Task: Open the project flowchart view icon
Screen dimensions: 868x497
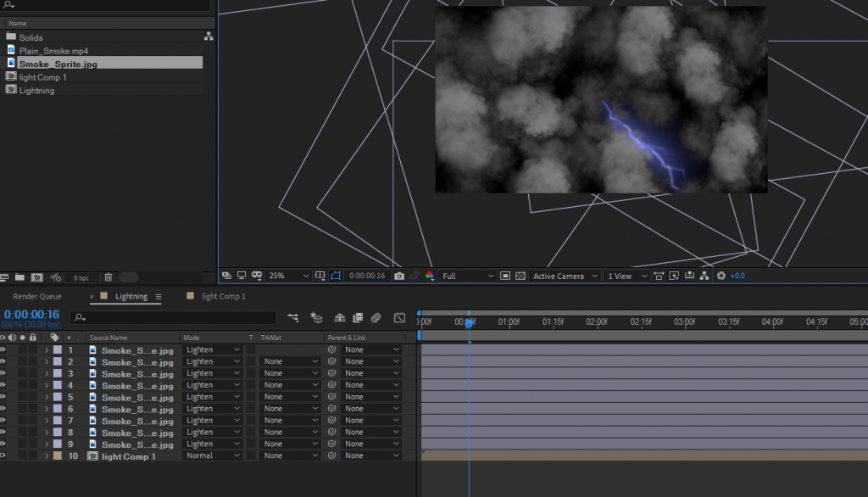Action: (x=209, y=36)
